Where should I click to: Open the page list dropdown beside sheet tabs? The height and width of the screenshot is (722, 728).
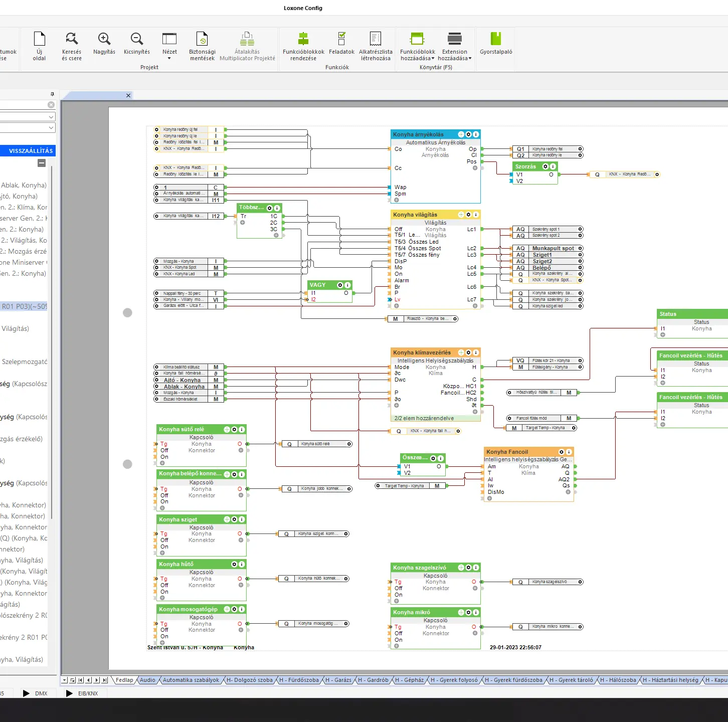pos(65,680)
